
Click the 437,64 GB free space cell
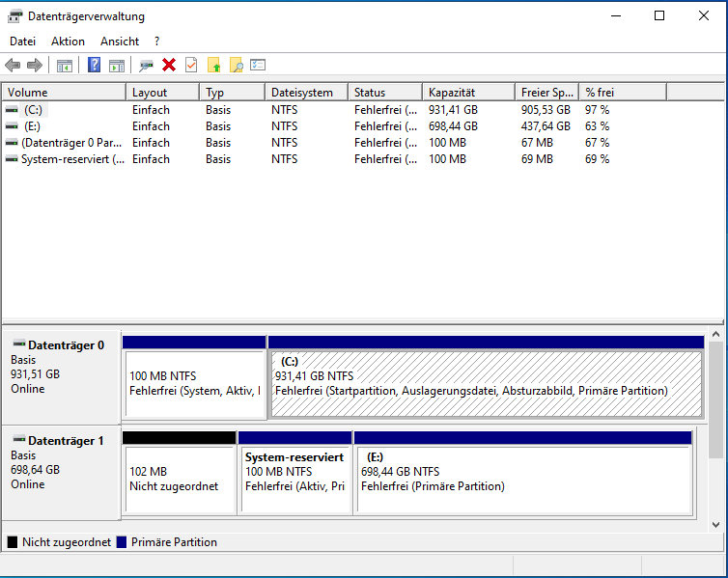point(546,126)
